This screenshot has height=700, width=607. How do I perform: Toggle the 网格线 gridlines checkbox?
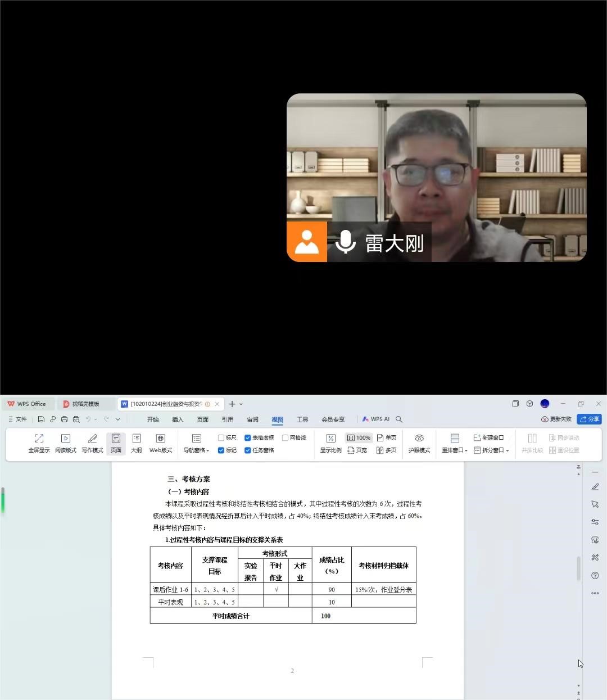pos(285,438)
